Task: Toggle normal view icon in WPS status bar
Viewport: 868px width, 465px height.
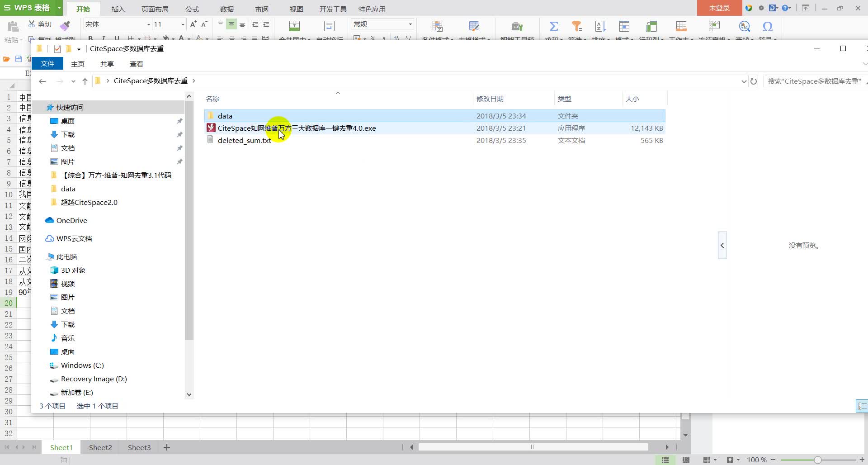Action: point(665,460)
